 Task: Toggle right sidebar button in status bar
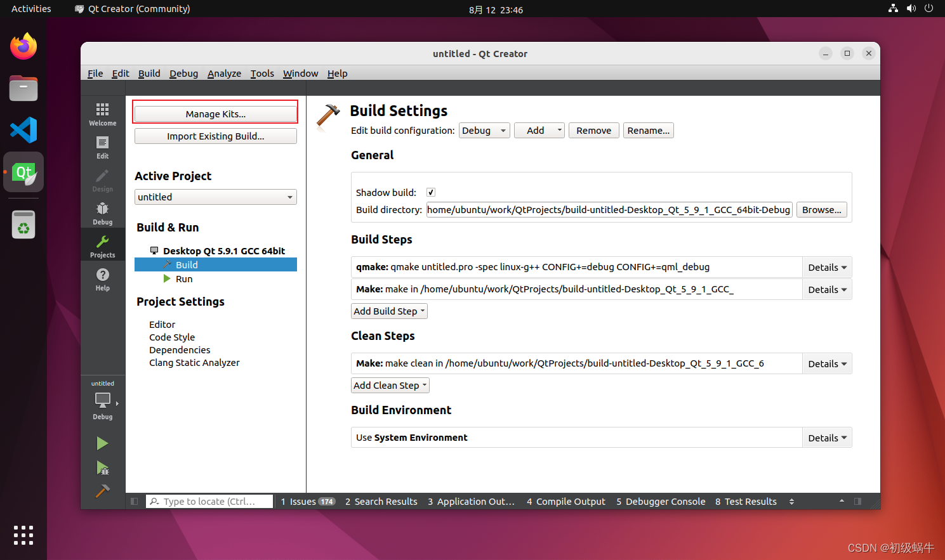pos(857,501)
